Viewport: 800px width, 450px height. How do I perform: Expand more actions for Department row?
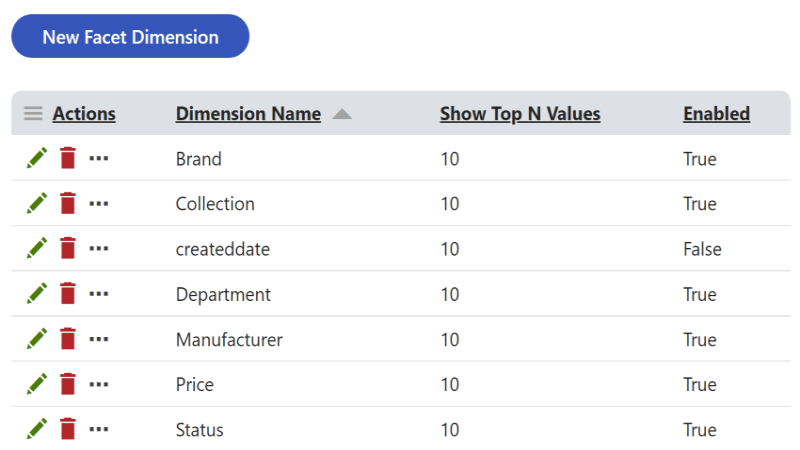pyautogui.click(x=98, y=294)
